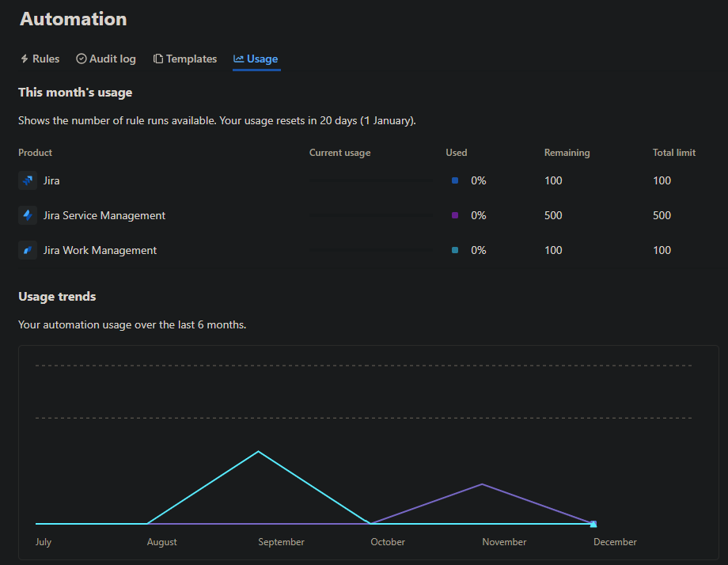Click the 'last 6 months' description text
Viewport: 728px width, 565px height.
132,324
